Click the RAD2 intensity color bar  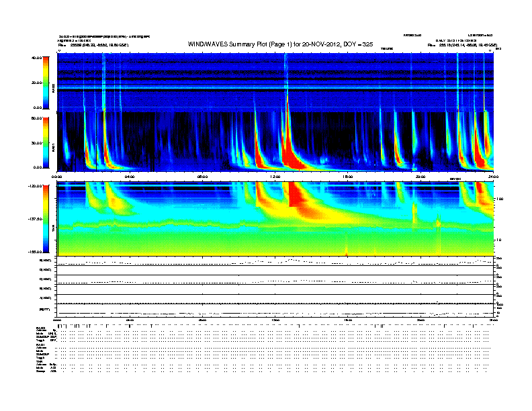(46, 83)
